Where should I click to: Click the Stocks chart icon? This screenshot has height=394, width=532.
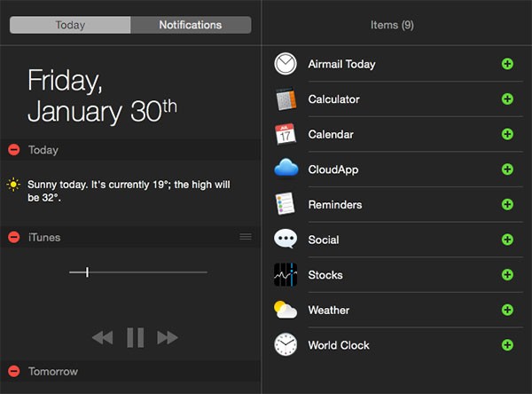click(x=286, y=274)
